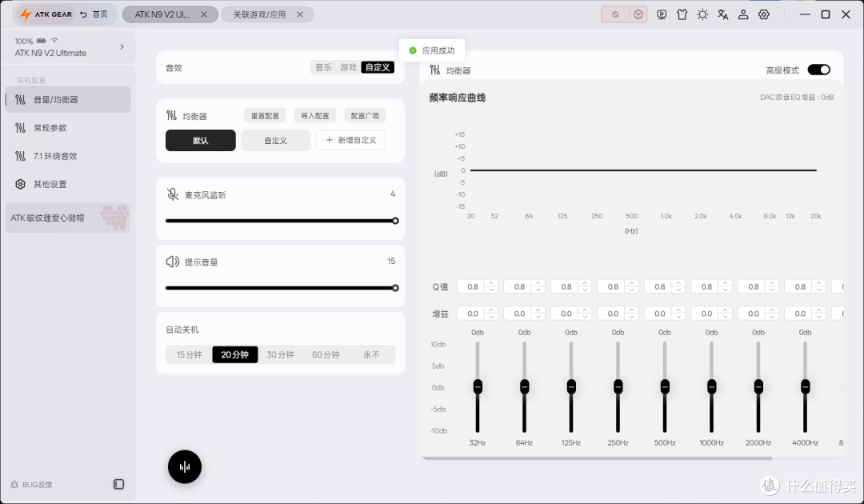Click the right-panel 均衡器 sliders icon
The width and height of the screenshot is (864, 504).
pos(434,70)
